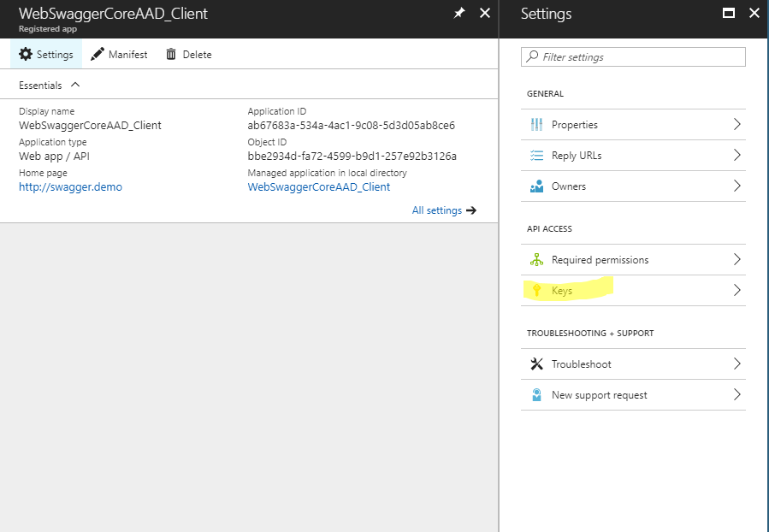Click the Troubleshoot wrench icon
The width and height of the screenshot is (769, 532).
(536, 364)
